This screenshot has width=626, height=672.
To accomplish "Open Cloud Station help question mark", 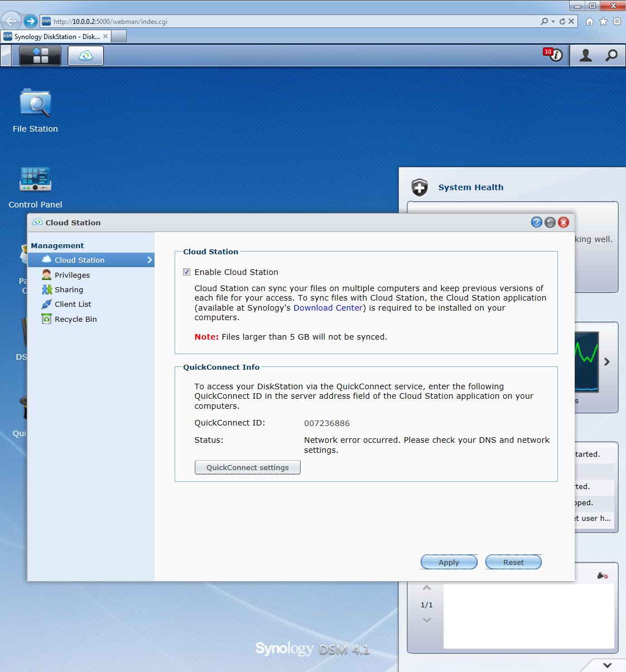I will pos(536,223).
